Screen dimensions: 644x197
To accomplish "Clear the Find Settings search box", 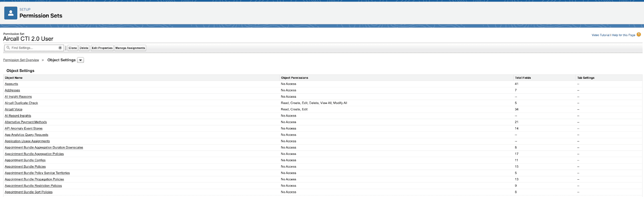I will [x=60, y=48].
